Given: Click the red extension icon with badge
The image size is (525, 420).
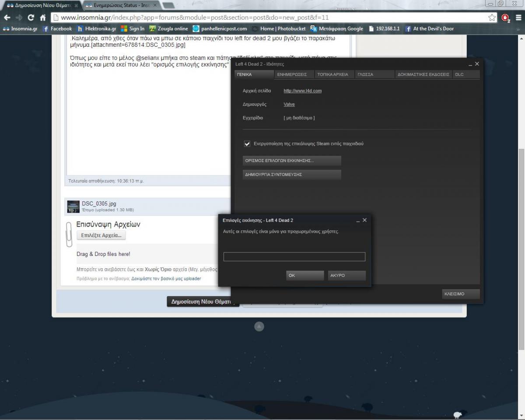Looking at the screenshot, I should [506, 17].
